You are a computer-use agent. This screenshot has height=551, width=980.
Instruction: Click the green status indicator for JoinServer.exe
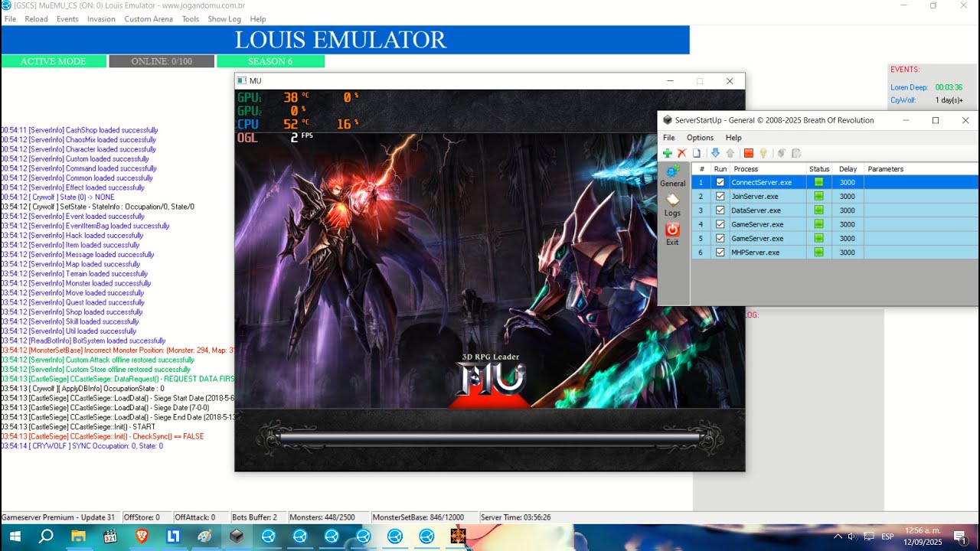coord(818,196)
